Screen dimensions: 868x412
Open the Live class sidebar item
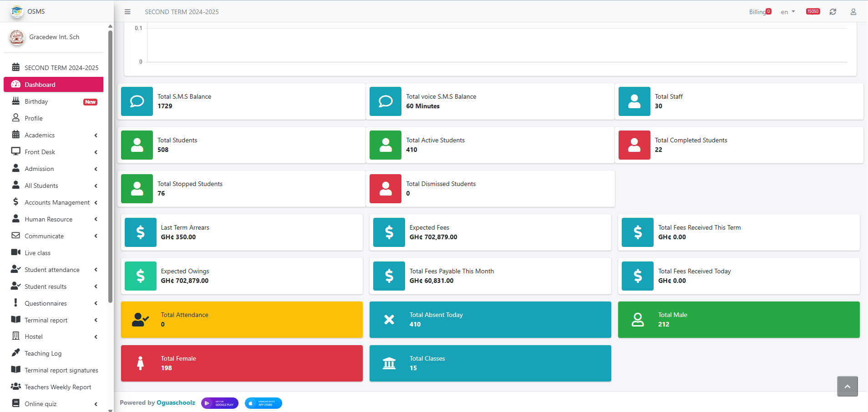(38, 253)
